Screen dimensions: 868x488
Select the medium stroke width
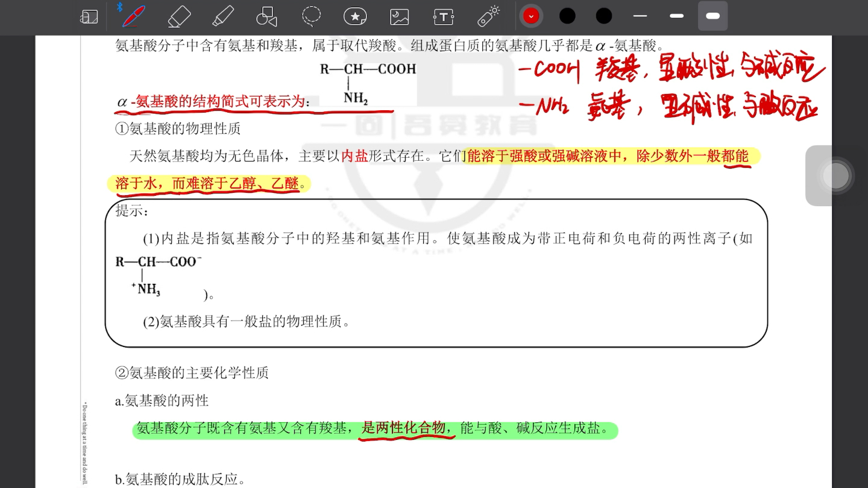tap(677, 16)
